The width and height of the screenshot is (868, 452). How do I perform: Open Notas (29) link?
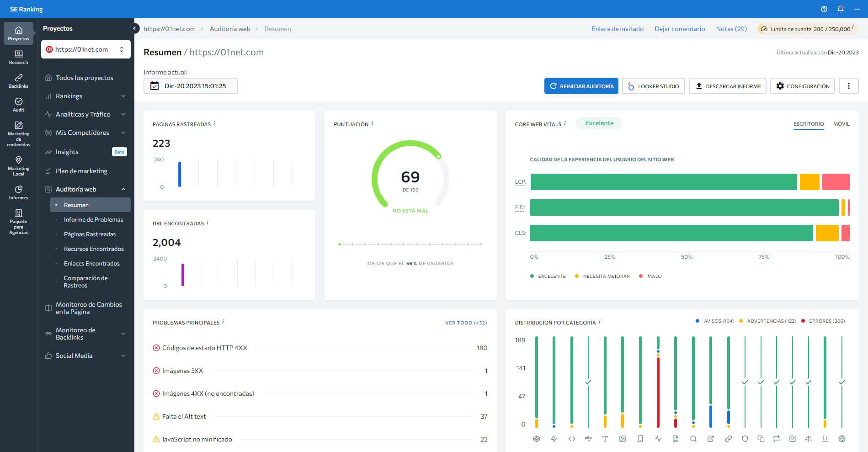[x=731, y=29]
